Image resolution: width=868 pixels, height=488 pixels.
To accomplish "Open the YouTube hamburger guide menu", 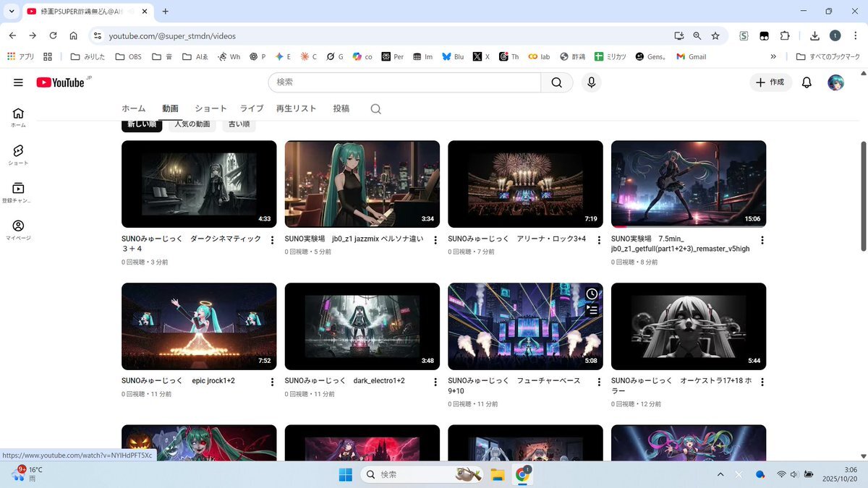I will click(x=18, y=82).
